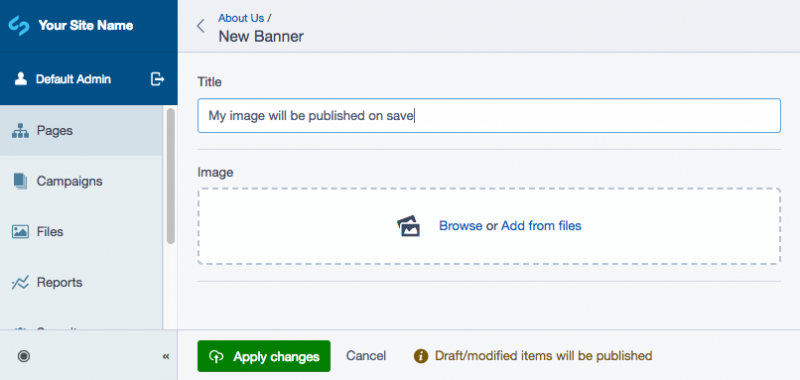
Task: Go back using the left chevron
Action: (201, 26)
